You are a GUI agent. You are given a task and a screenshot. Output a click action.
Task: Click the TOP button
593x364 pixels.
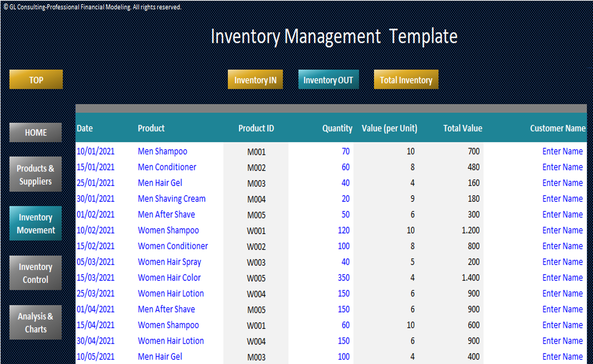[36, 79]
